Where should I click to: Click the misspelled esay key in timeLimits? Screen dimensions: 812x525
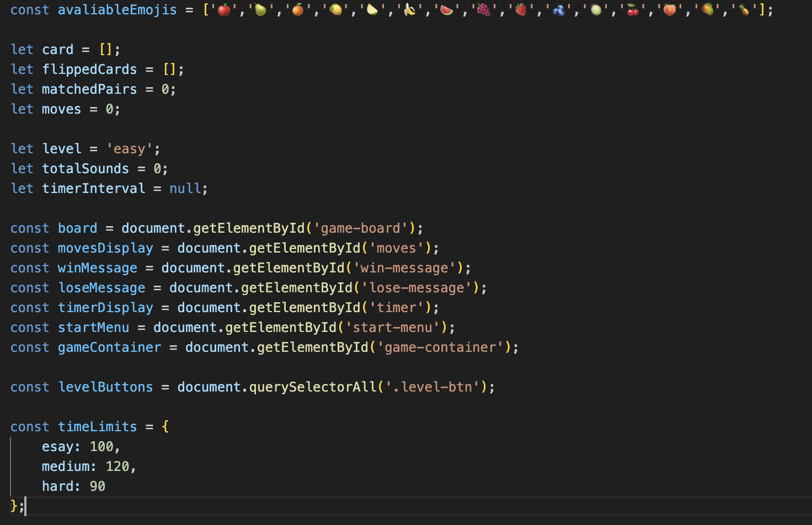pos(58,447)
